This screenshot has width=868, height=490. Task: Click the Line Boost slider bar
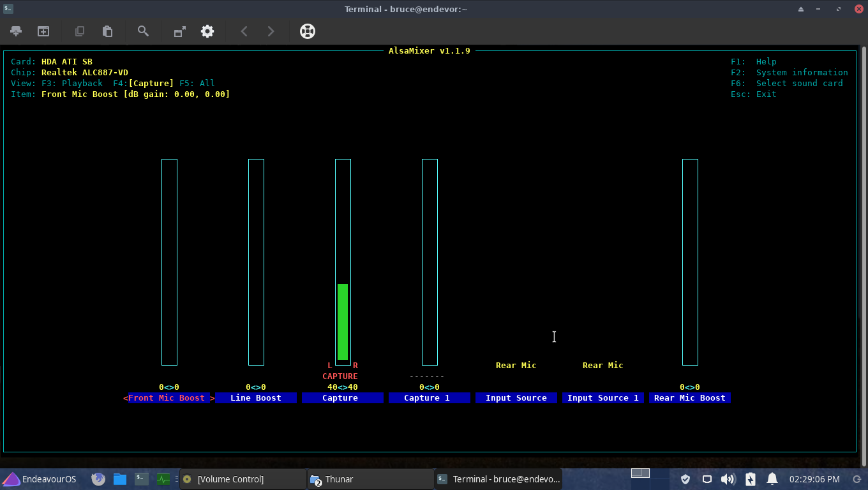(x=256, y=262)
